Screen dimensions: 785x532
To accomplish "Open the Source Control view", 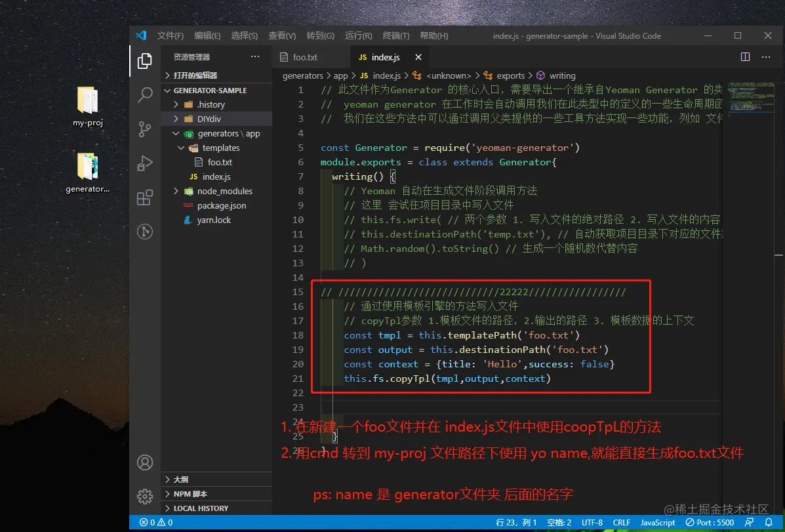I will (x=145, y=129).
